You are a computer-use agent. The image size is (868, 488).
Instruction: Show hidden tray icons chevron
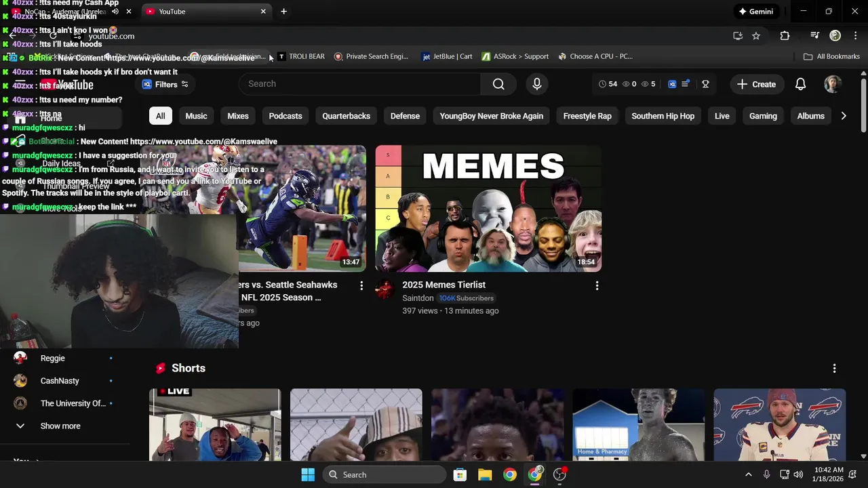coord(748,474)
